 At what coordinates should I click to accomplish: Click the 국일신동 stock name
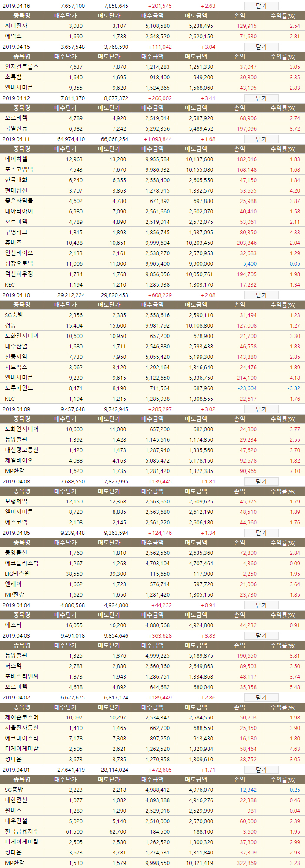[16, 129]
